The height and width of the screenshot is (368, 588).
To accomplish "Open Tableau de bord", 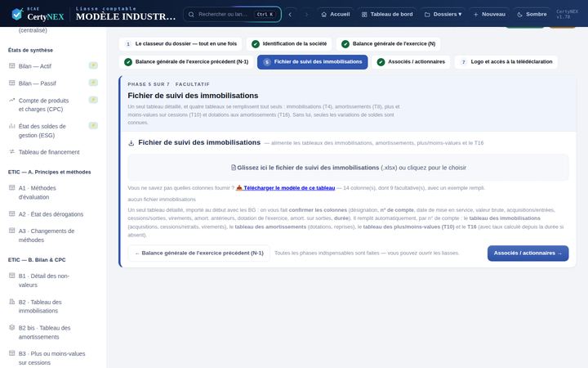I will [x=387, y=14].
